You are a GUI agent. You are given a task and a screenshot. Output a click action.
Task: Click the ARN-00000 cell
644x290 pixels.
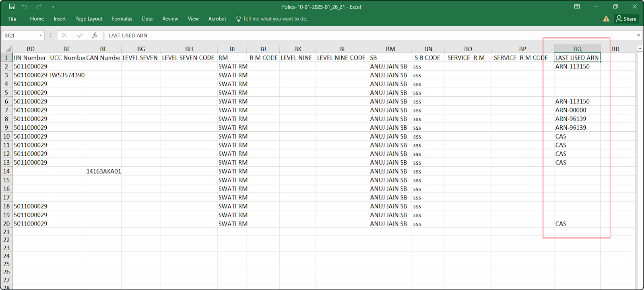click(577, 110)
